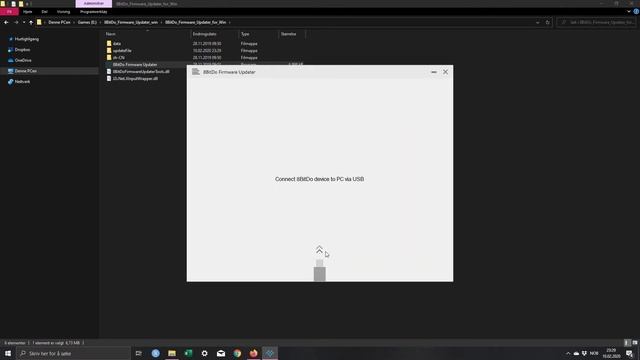The height and width of the screenshot is (360, 640).
Task: Go back in File Explorer
Action: pyautogui.click(x=6, y=22)
